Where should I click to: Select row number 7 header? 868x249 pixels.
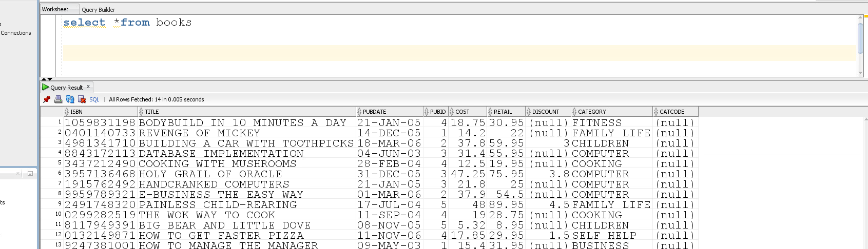[52, 184]
